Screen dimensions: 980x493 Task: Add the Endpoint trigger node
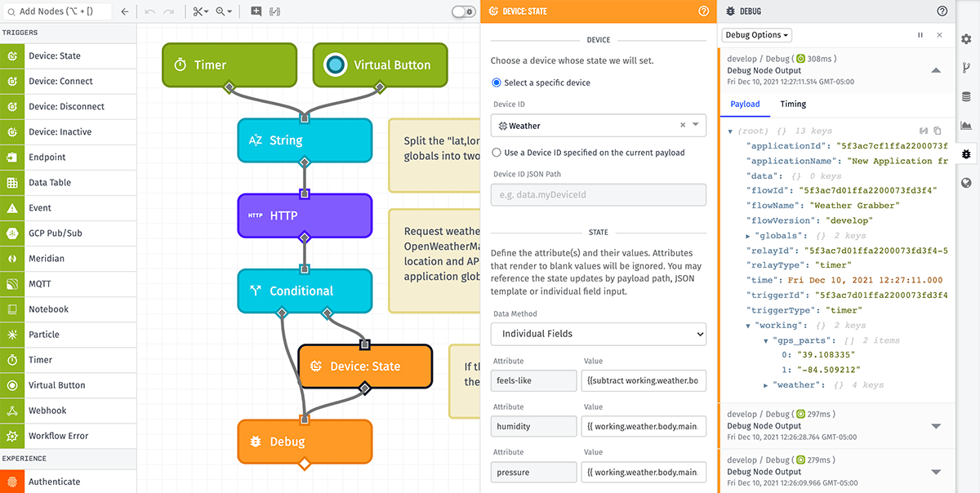coord(68,158)
